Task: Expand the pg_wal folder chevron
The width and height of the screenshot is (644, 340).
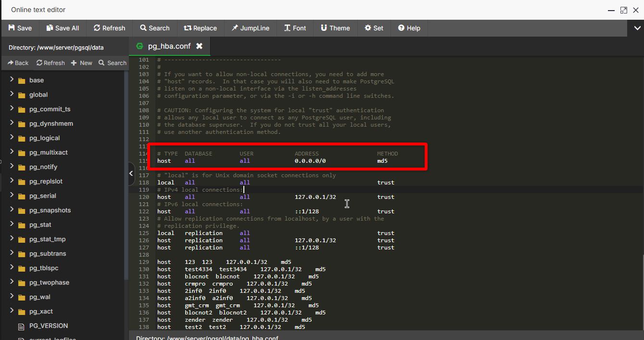Action: 12,297
